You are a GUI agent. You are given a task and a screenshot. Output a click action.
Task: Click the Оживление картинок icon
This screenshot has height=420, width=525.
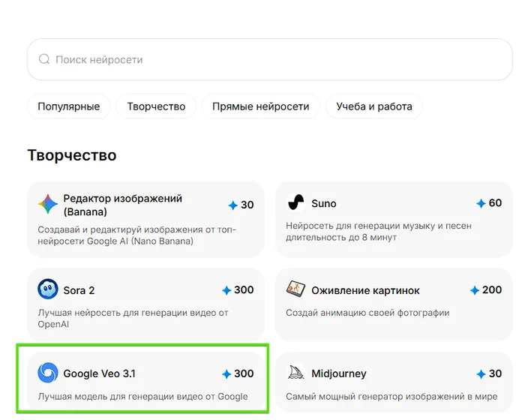(x=296, y=289)
